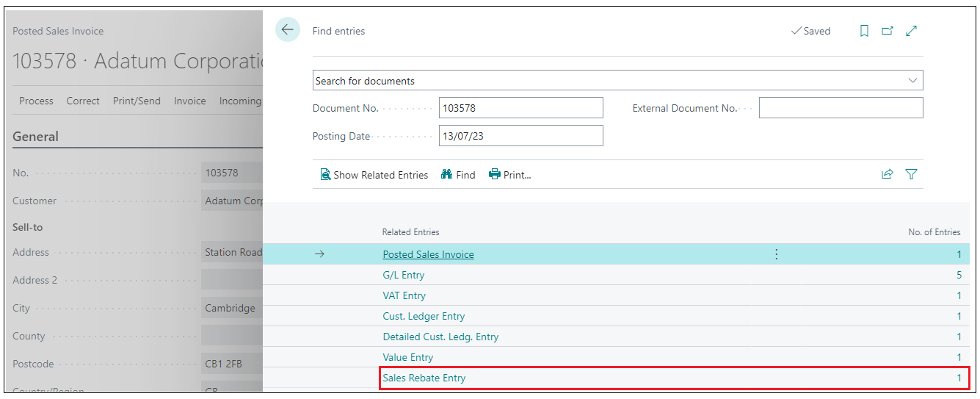The width and height of the screenshot is (980, 399).
Task: Click the Customer field Adatum Corp
Action: pos(232,201)
